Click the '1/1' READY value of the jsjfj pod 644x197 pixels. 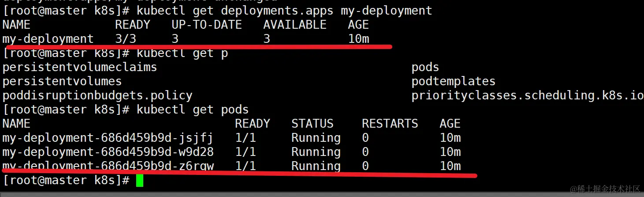click(x=246, y=138)
